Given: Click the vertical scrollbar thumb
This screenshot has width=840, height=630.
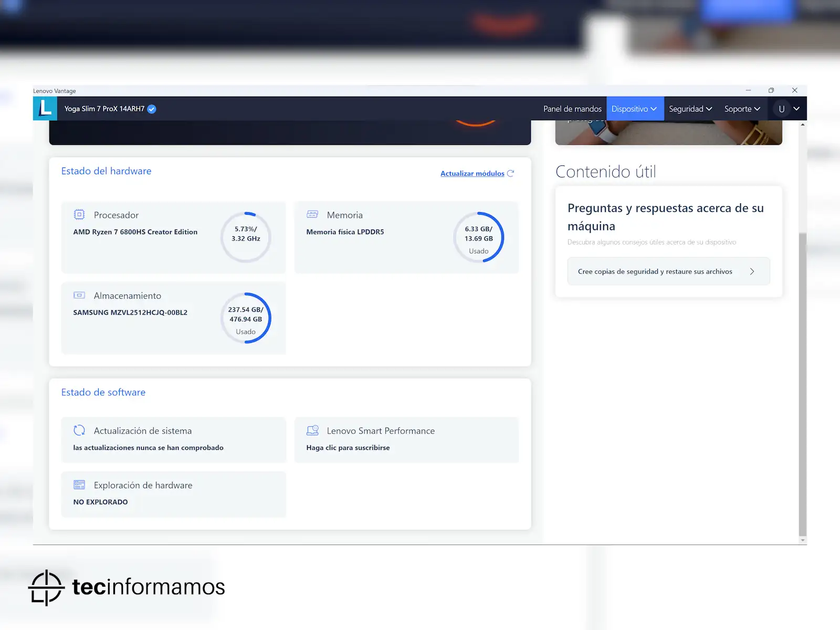Looking at the screenshot, I should pyautogui.click(x=802, y=383).
